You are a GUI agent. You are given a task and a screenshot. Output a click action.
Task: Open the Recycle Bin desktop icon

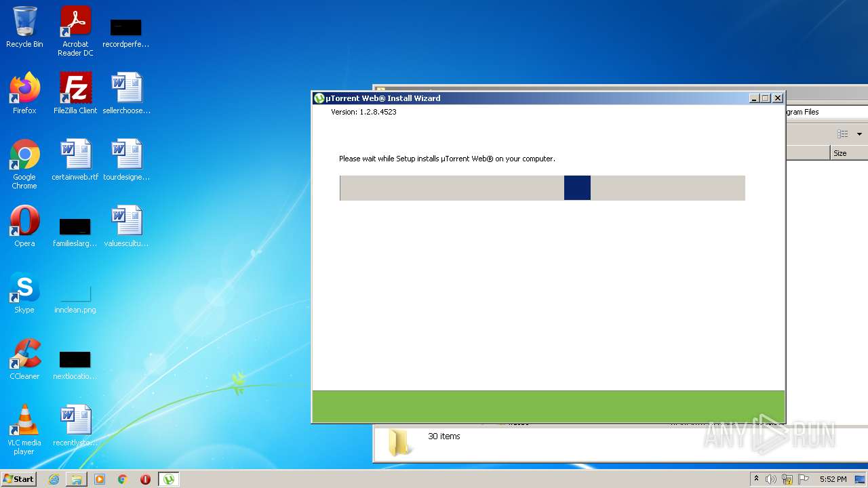[24, 27]
